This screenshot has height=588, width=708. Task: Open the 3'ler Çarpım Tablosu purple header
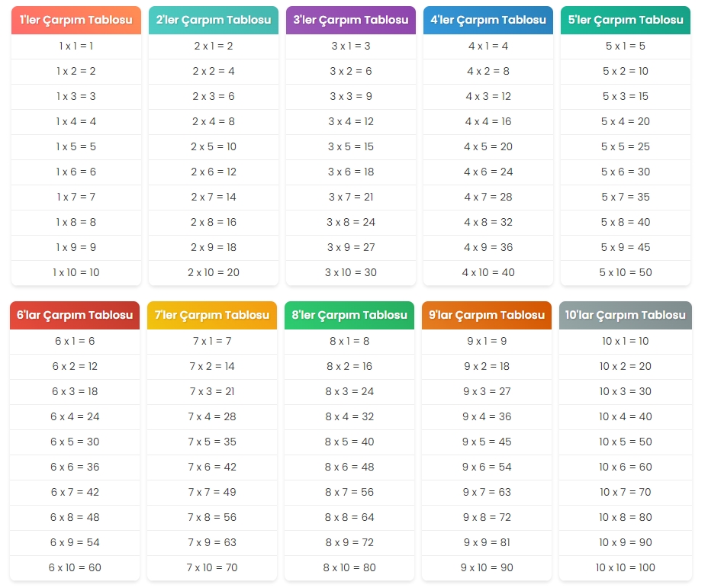point(351,20)
